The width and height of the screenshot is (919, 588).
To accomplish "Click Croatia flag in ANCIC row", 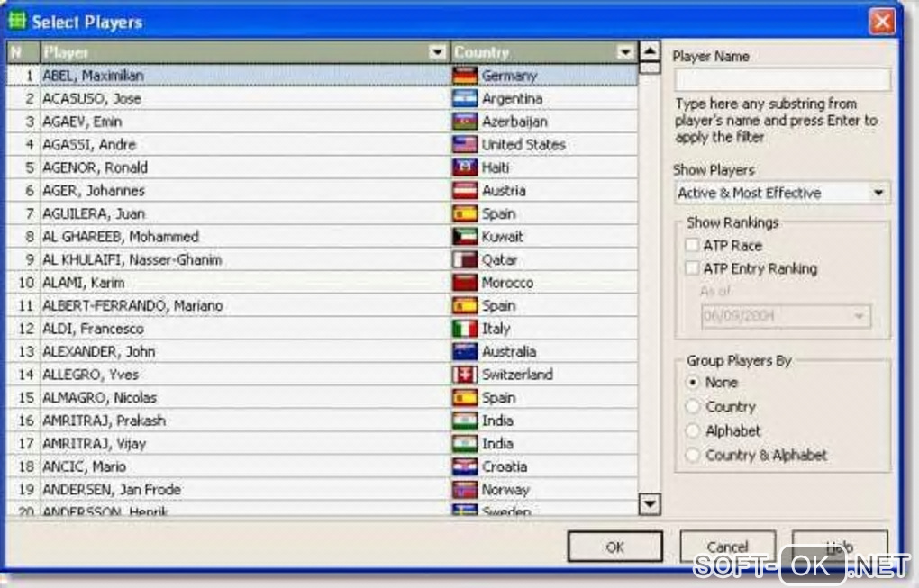I will click(465, 466).
